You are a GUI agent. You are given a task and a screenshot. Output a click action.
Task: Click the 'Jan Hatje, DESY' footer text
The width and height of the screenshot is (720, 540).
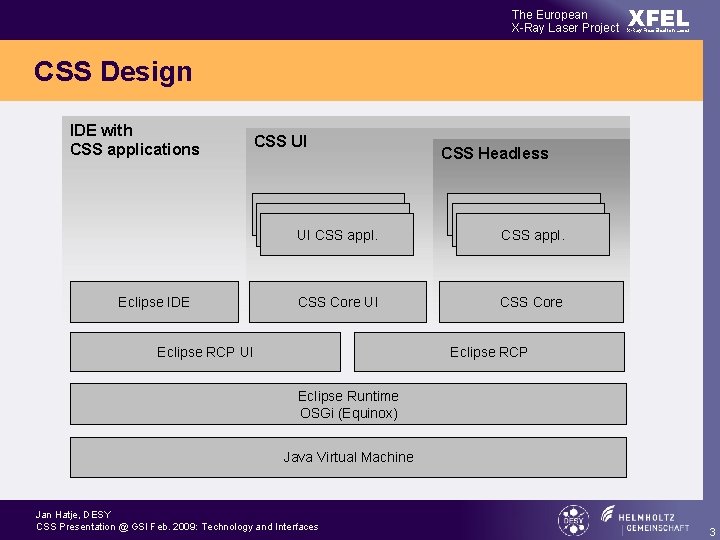coord(73,514)
